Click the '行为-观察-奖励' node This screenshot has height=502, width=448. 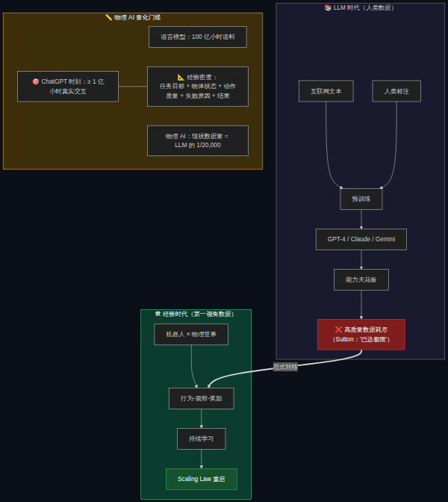[x=202, y=398]
